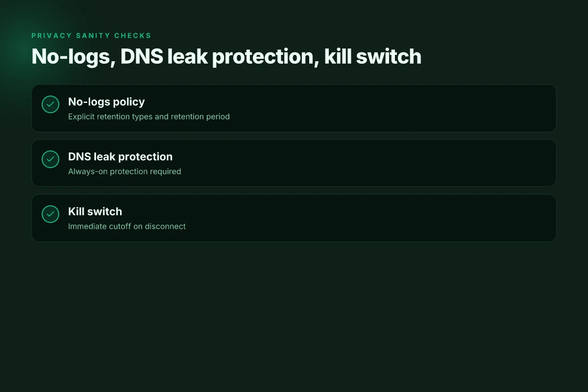Select the 'DNS leak protection' card title
The image size is (588, 392).
pyautogui.click(x=120, y=157)
